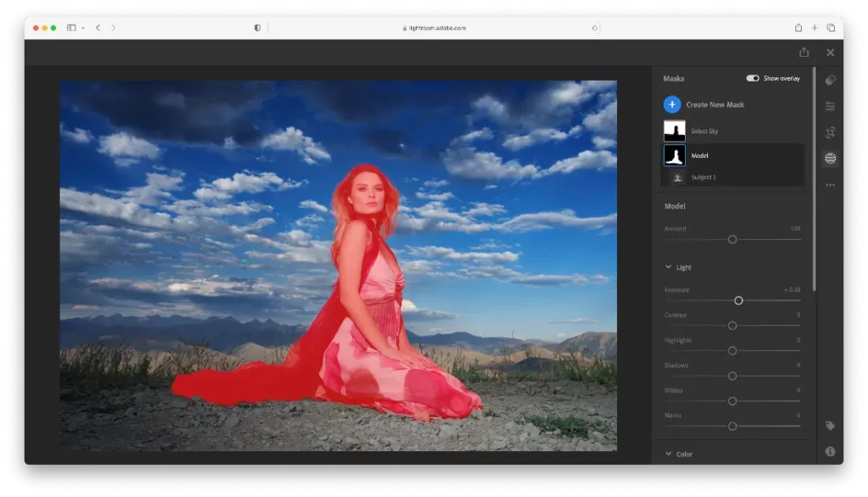Select the Model mask thumbnail

click(674, 156)
